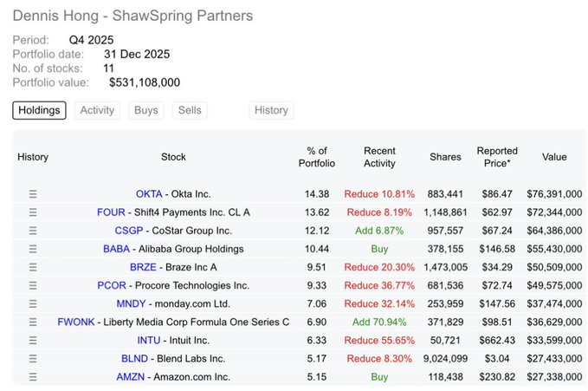Image resolution: width=588 pixels, height=391 pixels.
Task: Click the History button near tabs
Action: 271,110
